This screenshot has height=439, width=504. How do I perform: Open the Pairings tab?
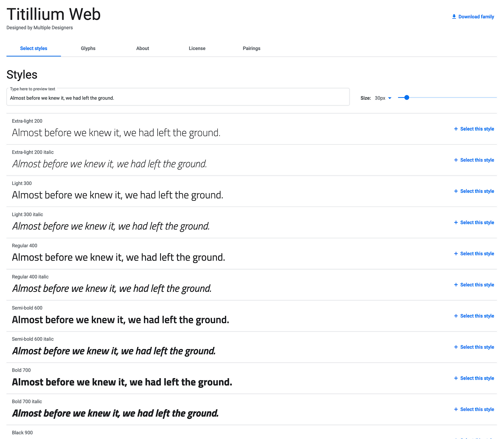point(252,48)
